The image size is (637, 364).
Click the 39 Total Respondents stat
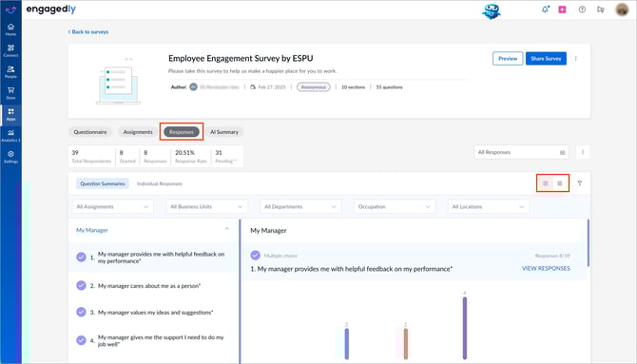(91, 157)
